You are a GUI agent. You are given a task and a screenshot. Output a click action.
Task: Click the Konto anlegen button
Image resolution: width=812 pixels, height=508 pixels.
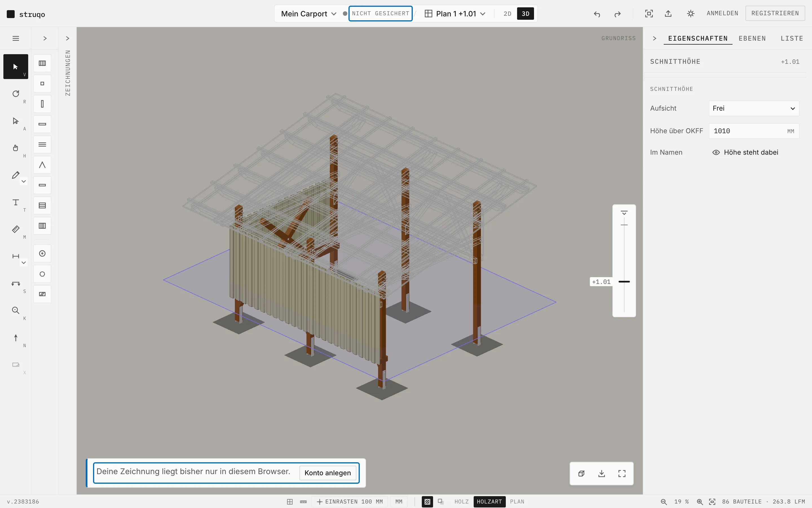[x=328, y=473]
